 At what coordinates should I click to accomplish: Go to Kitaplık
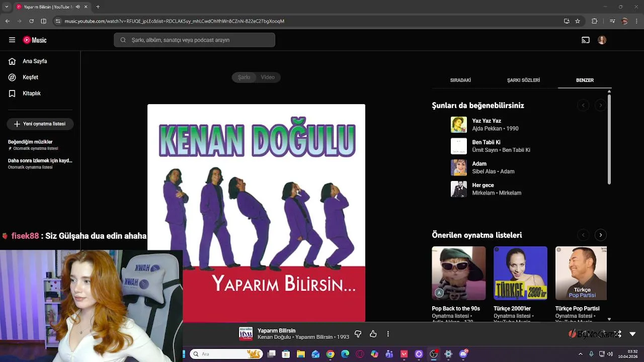click(x=31, y=94)
